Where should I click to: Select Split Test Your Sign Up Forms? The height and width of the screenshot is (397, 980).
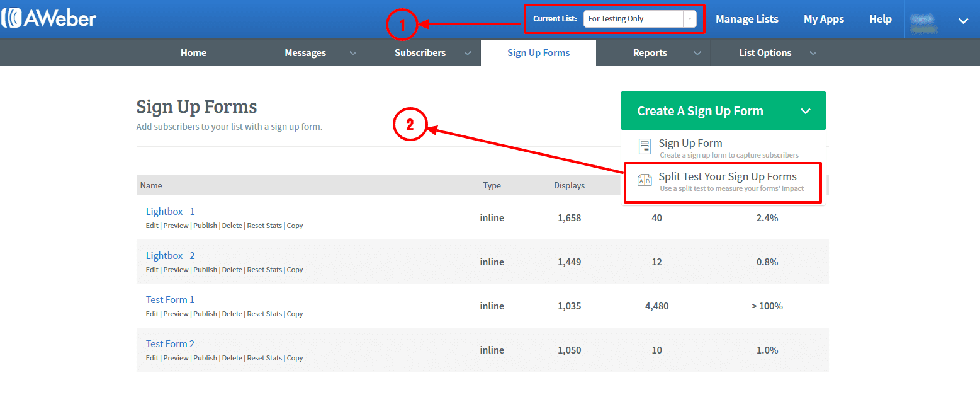[x=727, y=177]
